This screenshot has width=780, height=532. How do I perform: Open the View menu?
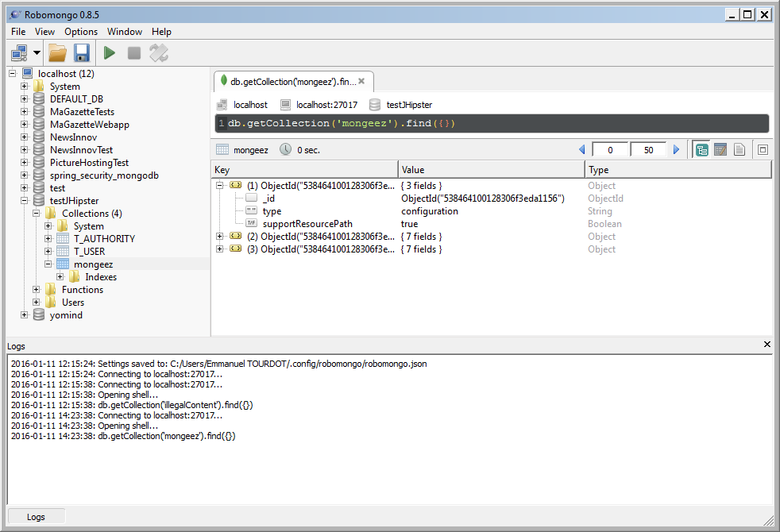(x=44, y=31)
